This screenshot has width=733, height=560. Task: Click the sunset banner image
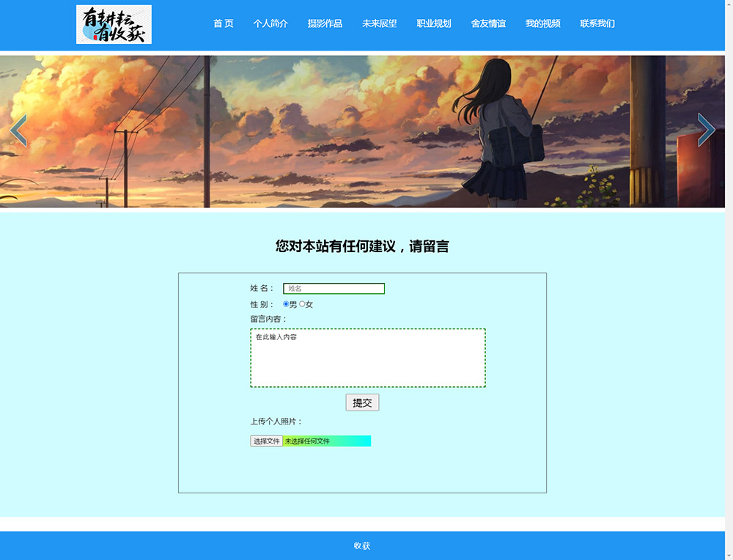pos(362,131)
